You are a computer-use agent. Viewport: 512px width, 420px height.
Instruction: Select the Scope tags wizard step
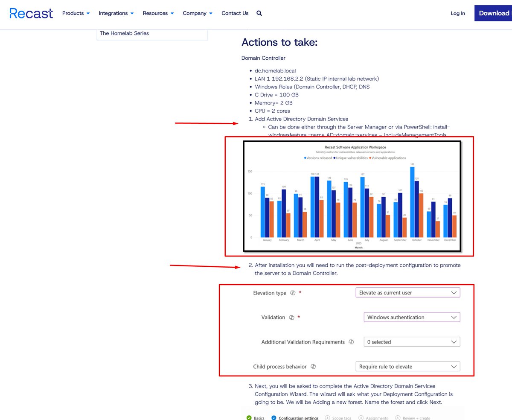(x=338, y=418)
